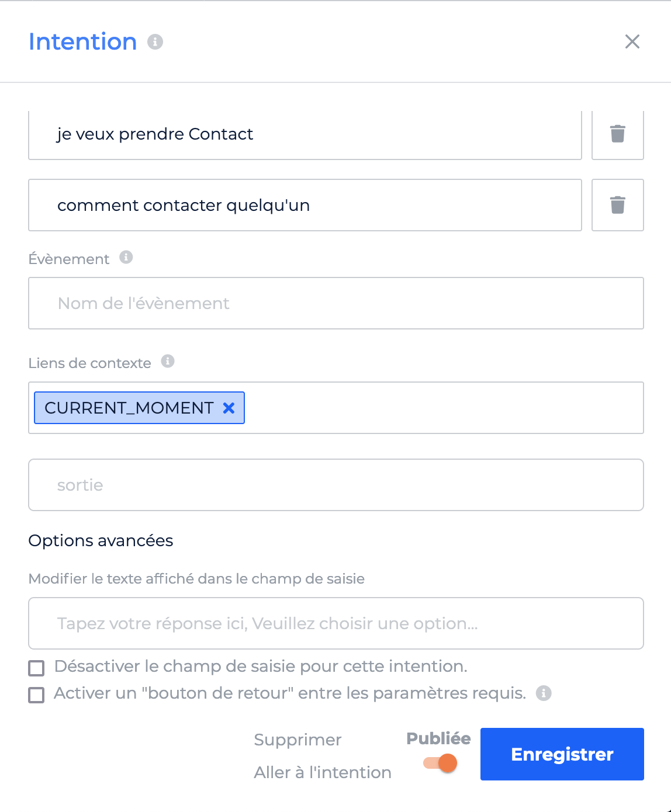Delete the phrase "je veux prendre Contact"
The width and height of the screenshot is (671, 812).
(x=618, y=134)
